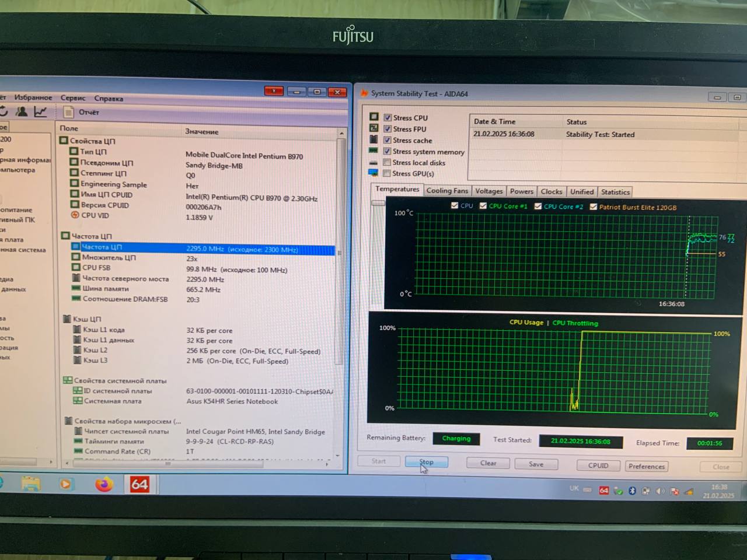Open the folder explorer taskbar icon
The width and height of the screenshot is (747, 560).
[31, 484]
